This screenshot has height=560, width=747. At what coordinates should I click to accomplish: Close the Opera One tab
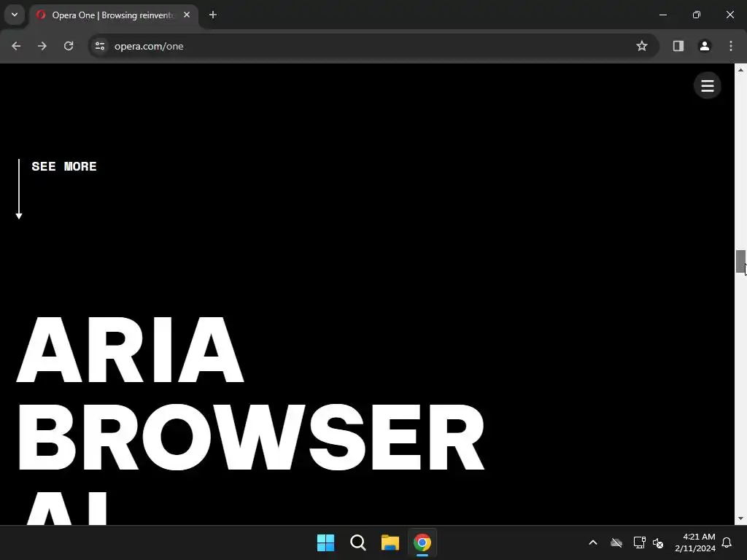(x=187, y=15)
